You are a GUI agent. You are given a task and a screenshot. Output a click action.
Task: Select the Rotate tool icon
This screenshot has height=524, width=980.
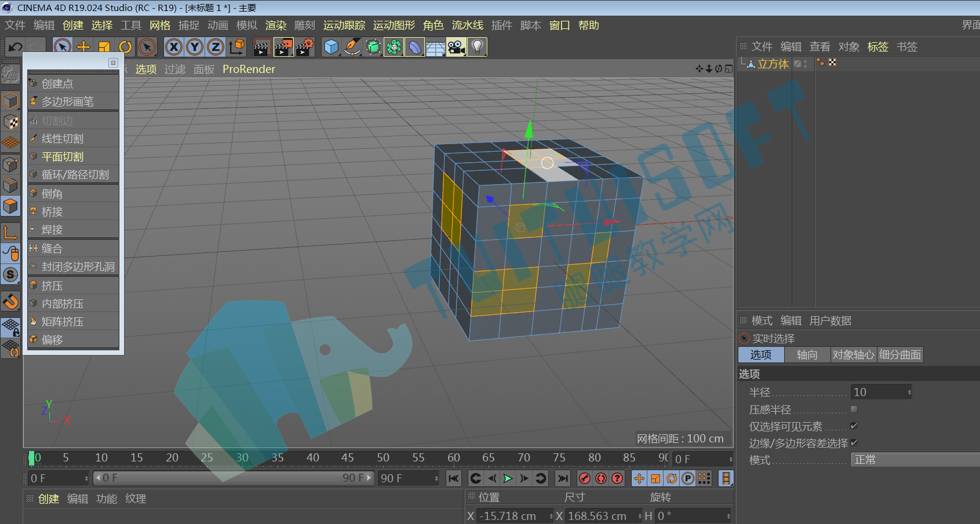click(x=125, y=47)
